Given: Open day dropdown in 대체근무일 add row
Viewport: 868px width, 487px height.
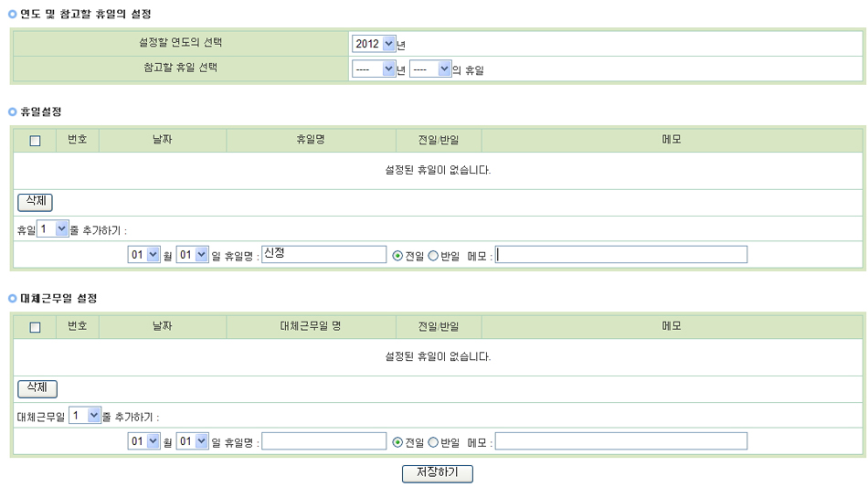Looking at the screenshot, I should coord(192,442).
